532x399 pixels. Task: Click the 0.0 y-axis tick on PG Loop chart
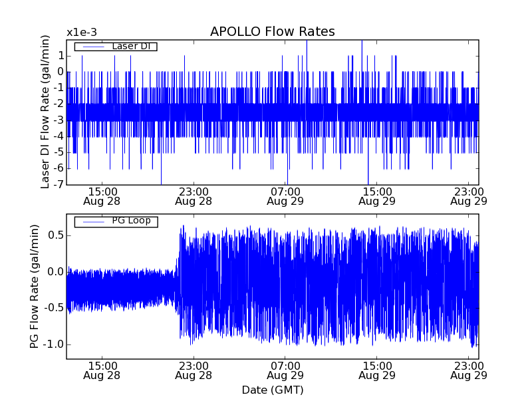click(x=54, y=272)
